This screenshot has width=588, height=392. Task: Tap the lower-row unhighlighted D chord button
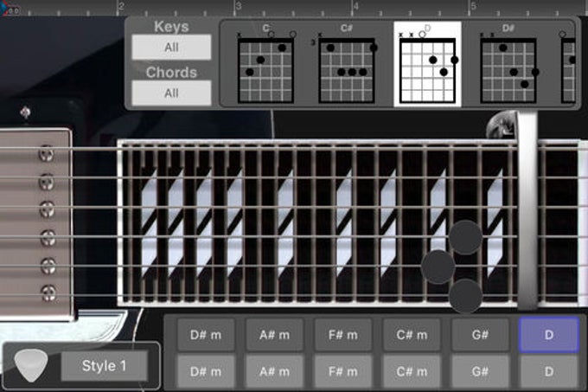pos(548,371)
